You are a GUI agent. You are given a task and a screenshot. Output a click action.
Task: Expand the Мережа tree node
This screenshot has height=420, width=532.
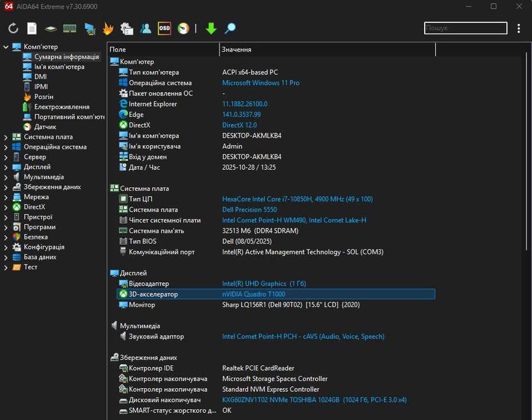click(6, 197)
